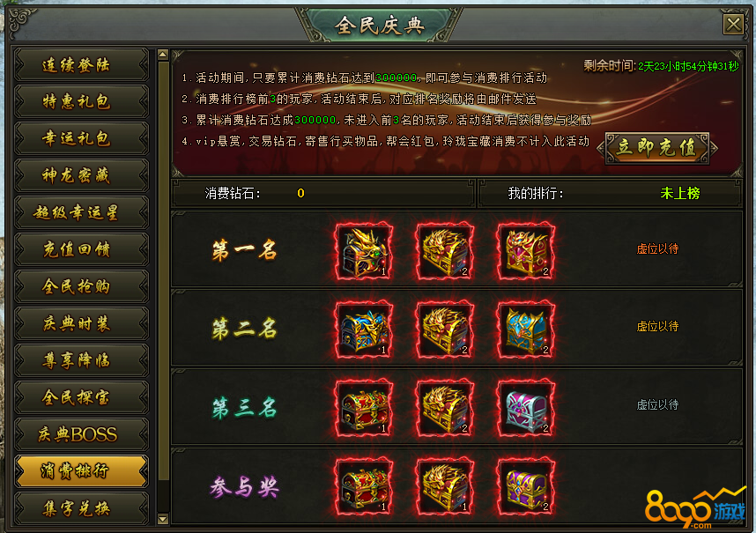Click third place pink silver chest
Image resolution: width=756 pixels, height=533 pixels.
click(x=526, y=409)
